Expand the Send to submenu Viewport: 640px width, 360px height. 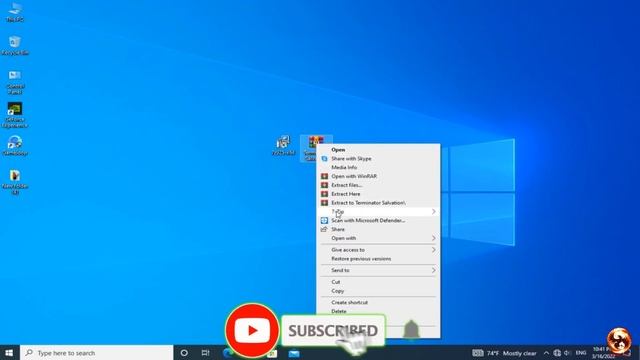[x=378, y=270]
